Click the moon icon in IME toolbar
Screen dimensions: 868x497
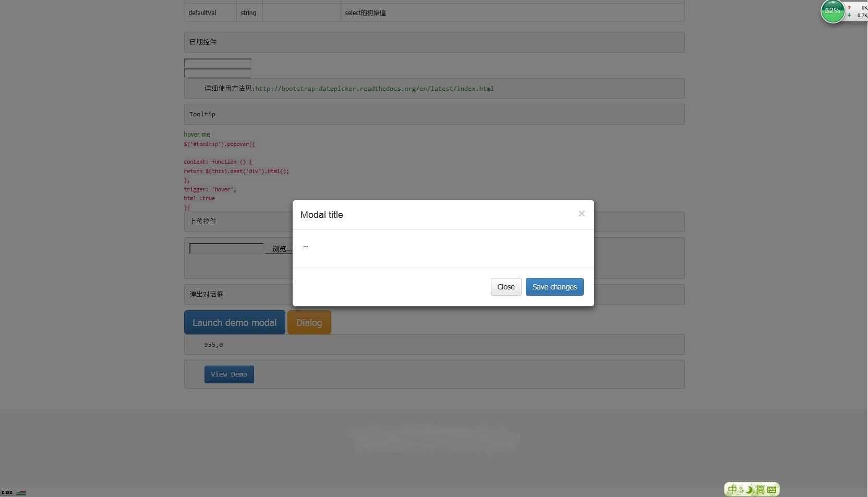[x=750, y=489]
